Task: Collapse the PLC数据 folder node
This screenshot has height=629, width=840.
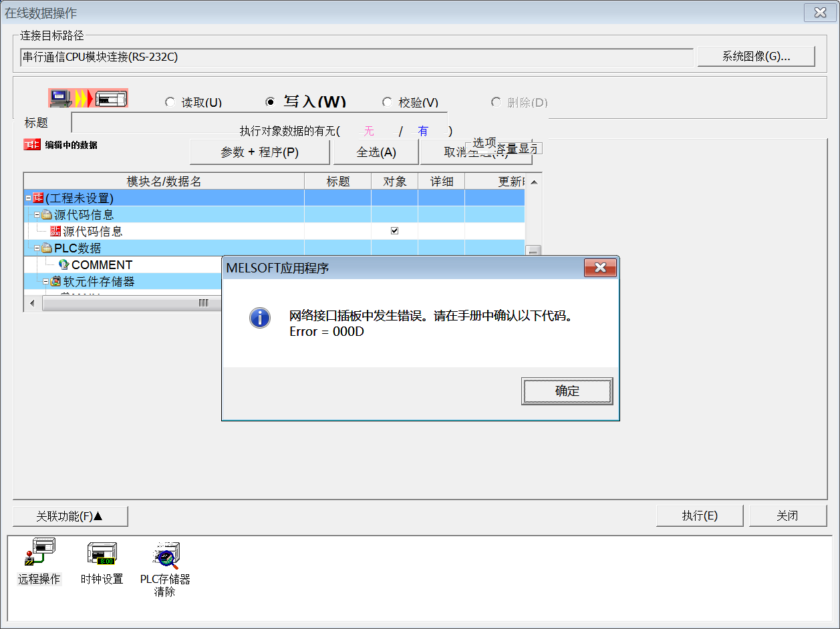Action: (37, 248)
